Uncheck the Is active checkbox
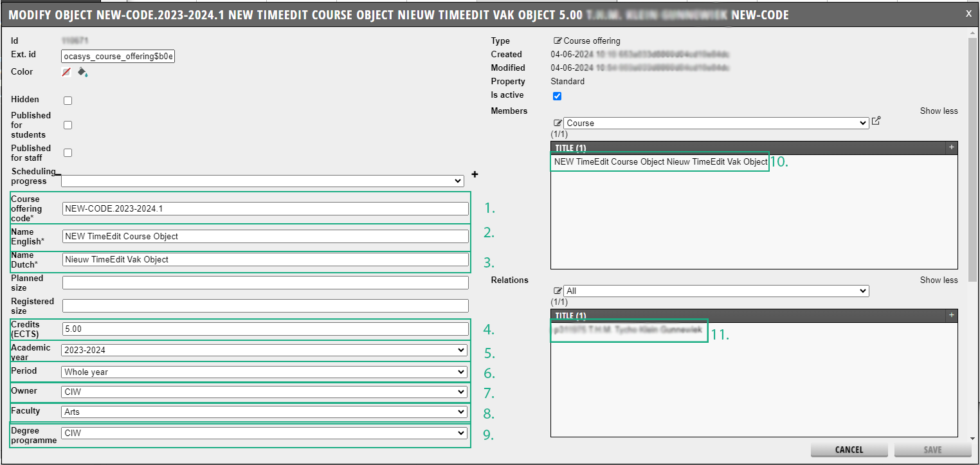 coord(558,96)
